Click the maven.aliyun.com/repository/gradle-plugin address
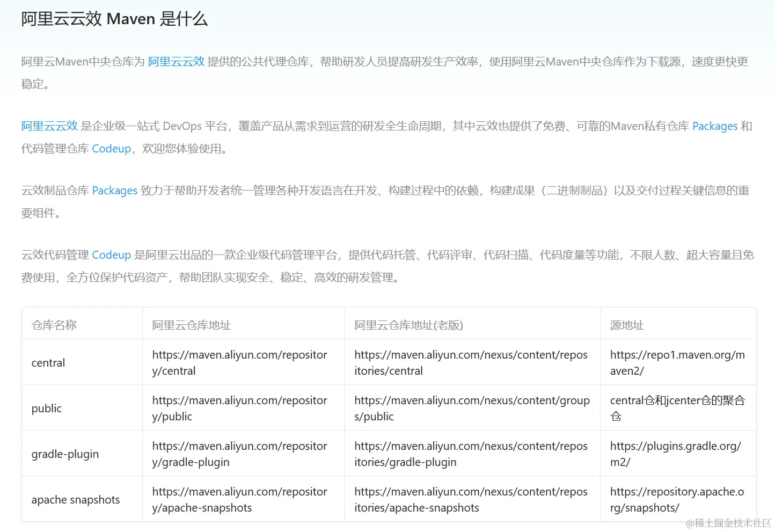 [x=240, y=454]
